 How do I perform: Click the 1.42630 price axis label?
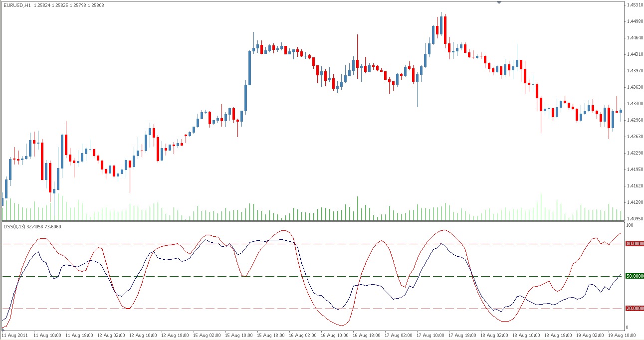click(x=634, y=137)
